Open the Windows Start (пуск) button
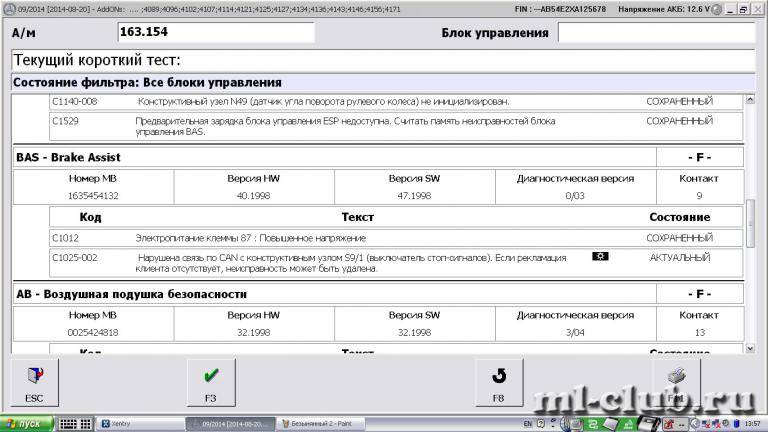The image size is (768, 432). pos(24,423)
